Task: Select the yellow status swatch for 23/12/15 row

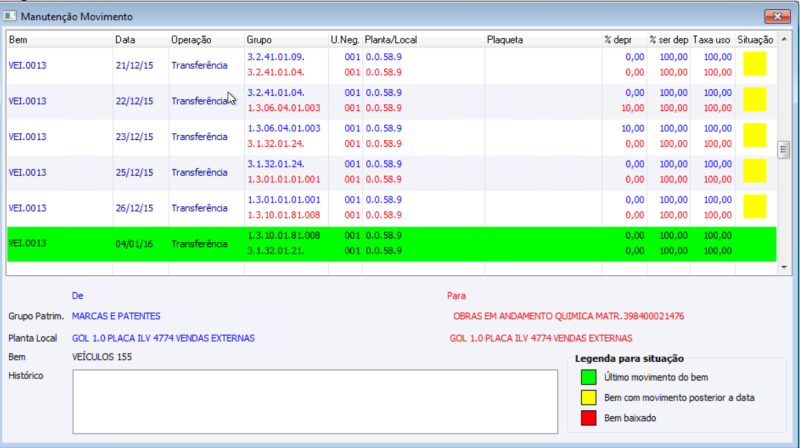Action: (755, 135)
